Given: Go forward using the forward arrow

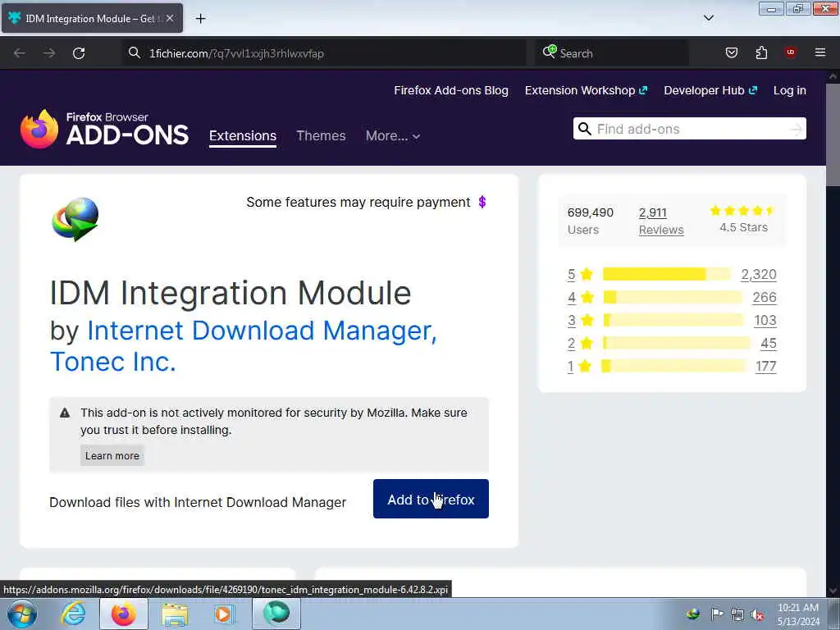Looking at the screenshot, I should coord(48,53).
